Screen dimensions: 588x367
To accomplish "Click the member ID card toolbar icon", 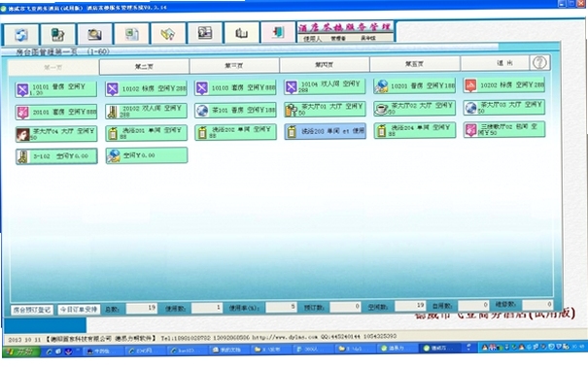I will point(205,33).
